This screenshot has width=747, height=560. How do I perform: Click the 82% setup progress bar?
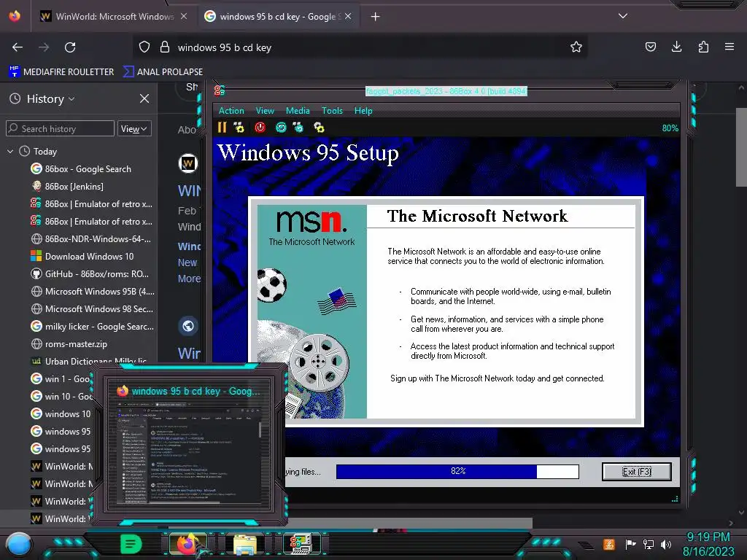pos(457,472)
